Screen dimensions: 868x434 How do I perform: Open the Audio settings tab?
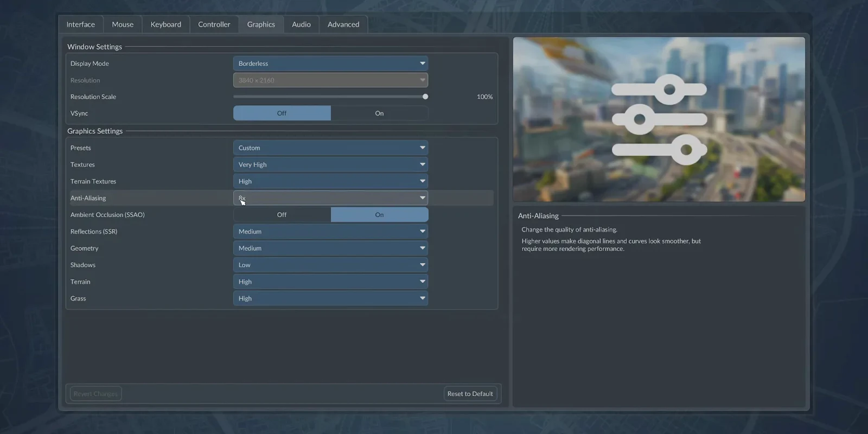[302, 24]
